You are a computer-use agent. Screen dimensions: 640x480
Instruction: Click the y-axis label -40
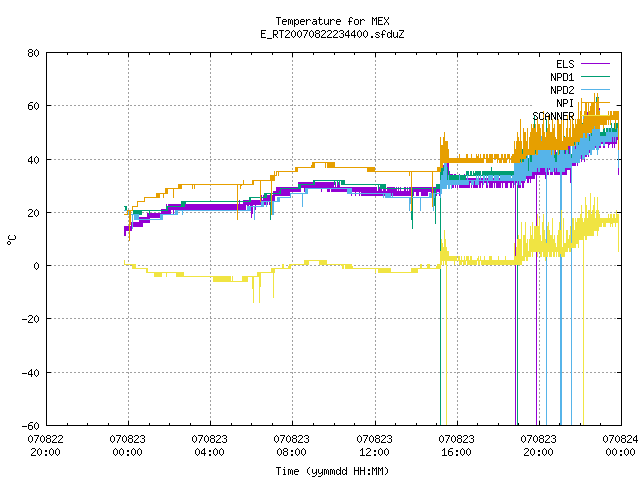point(31,373)
